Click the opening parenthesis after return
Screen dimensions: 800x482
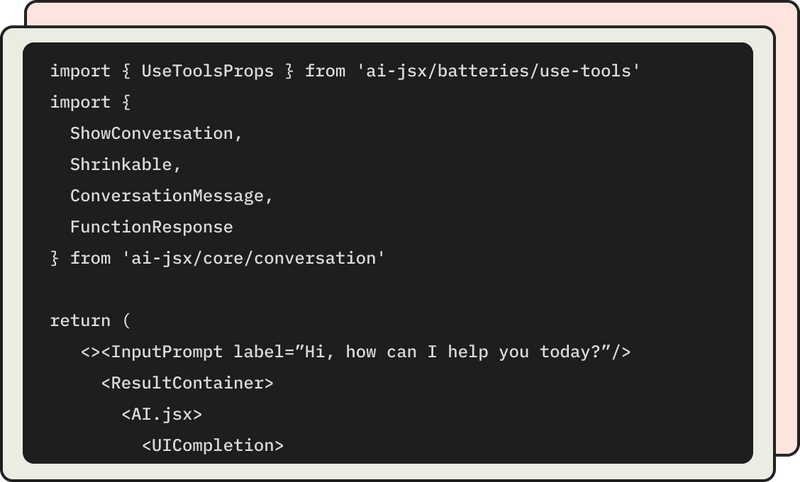[x=127, y=321]
